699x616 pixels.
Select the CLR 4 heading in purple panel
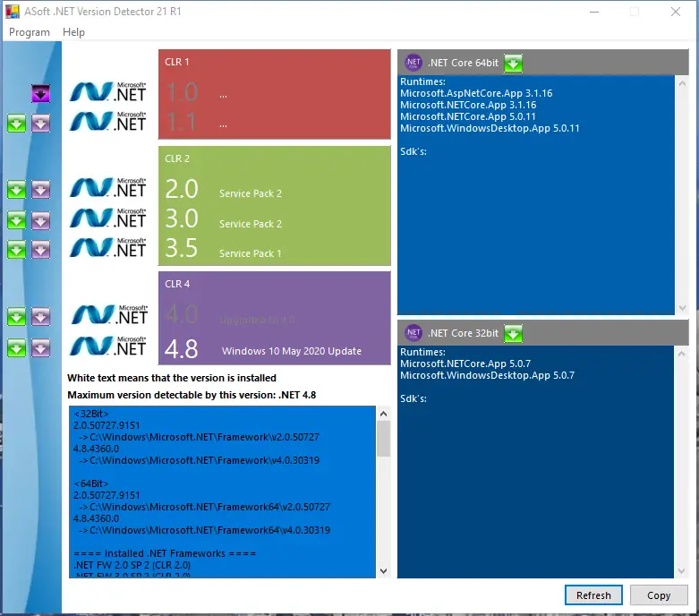click(177, 284)
